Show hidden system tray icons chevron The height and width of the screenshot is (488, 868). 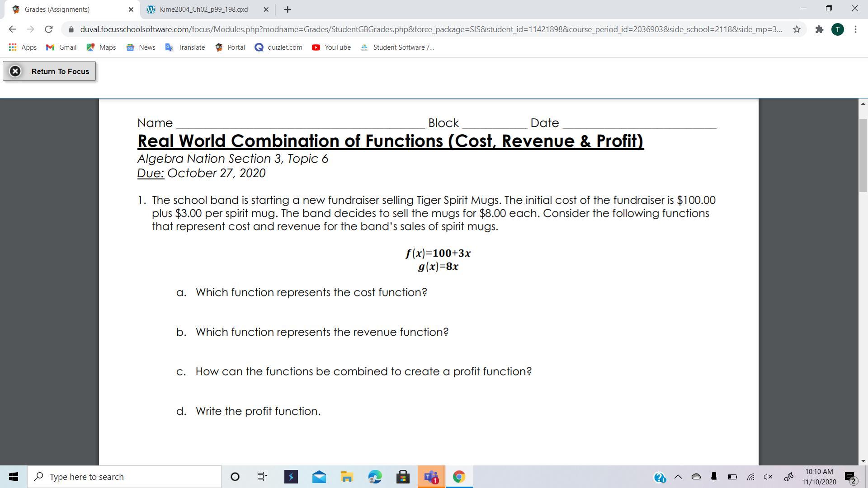(678, 477)
